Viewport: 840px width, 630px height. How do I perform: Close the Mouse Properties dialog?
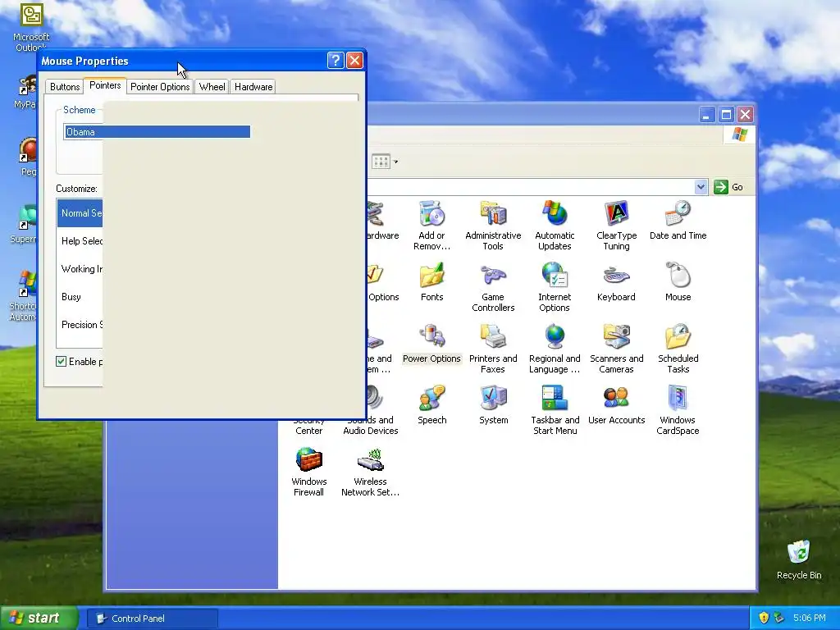tap(354, 60)
